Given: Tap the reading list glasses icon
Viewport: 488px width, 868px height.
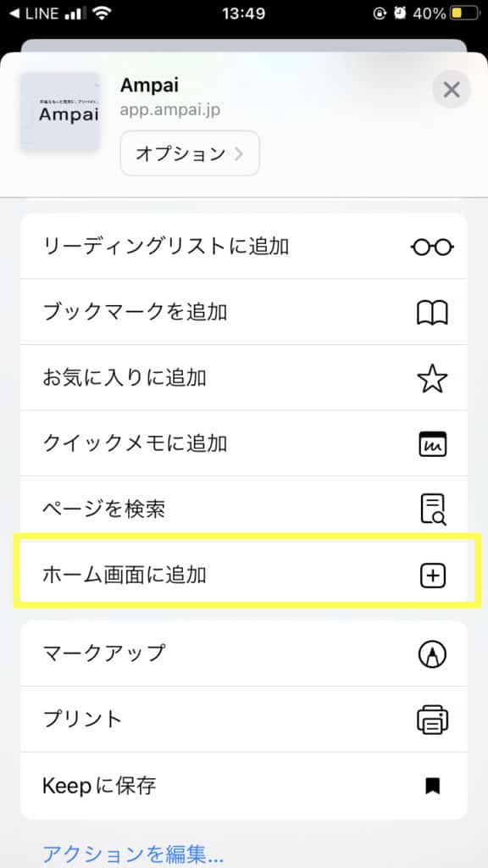Looking at the screenshot, I should pyautogui.click(x=432, y=247).
